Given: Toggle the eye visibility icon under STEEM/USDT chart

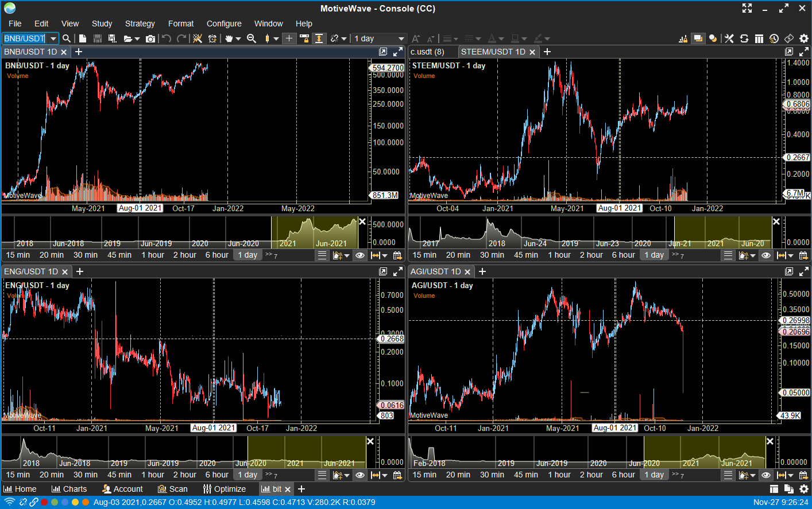Looking at the screenshot, I should (x=766, y=255).
